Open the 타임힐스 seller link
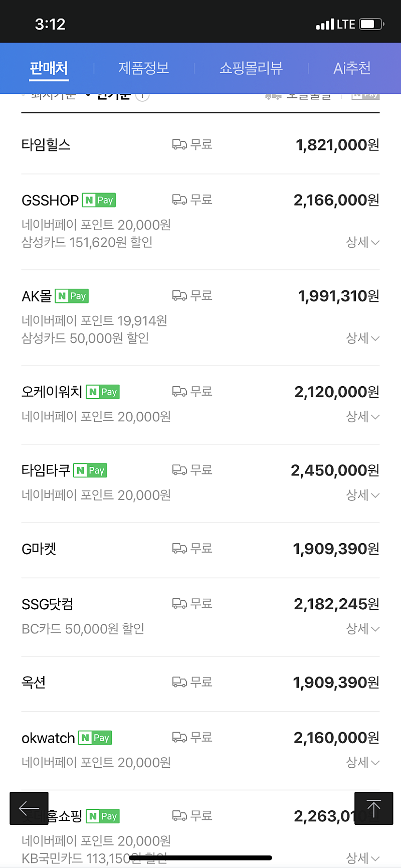Screen dimensions: 401x868 click(x=46, y=145)
